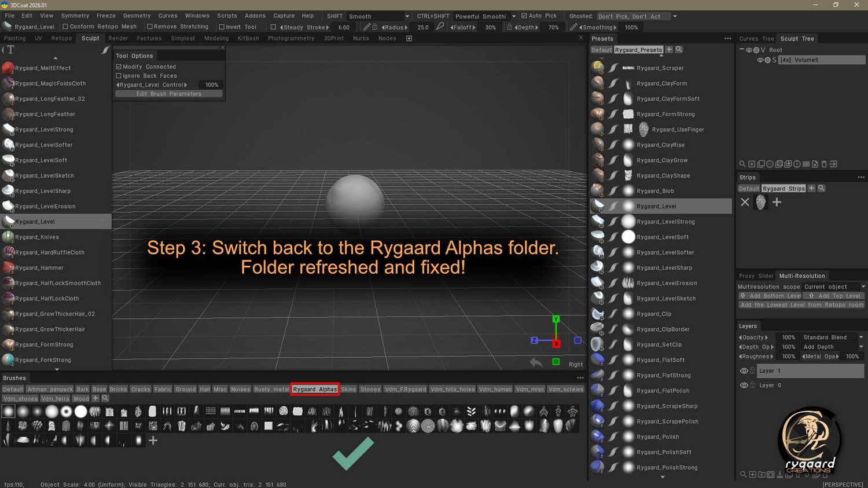The image size is (868, 488).
Task: Add a presets folder with plus icon
Action: 669,50
